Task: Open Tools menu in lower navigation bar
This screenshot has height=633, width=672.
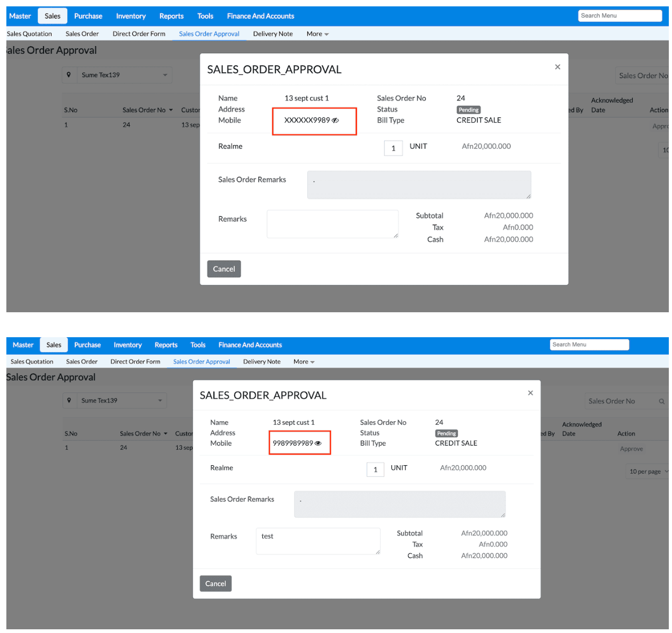Action: pos(198,345)
